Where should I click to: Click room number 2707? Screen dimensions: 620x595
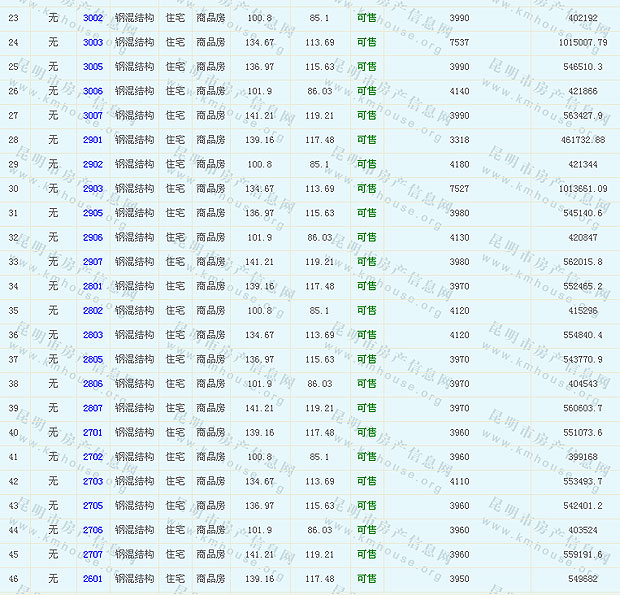[x=93, y=554]
